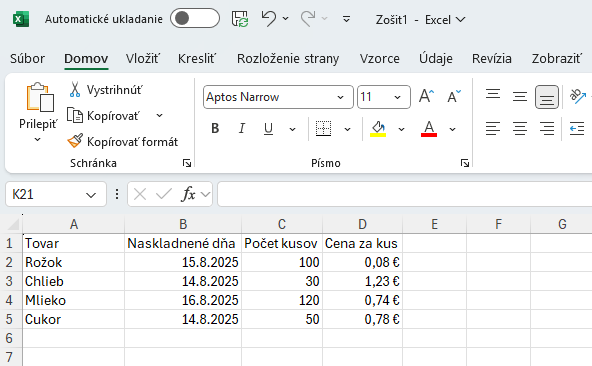Click the formula bar options dots
This screenshot has width=592, height=366.
117,194
